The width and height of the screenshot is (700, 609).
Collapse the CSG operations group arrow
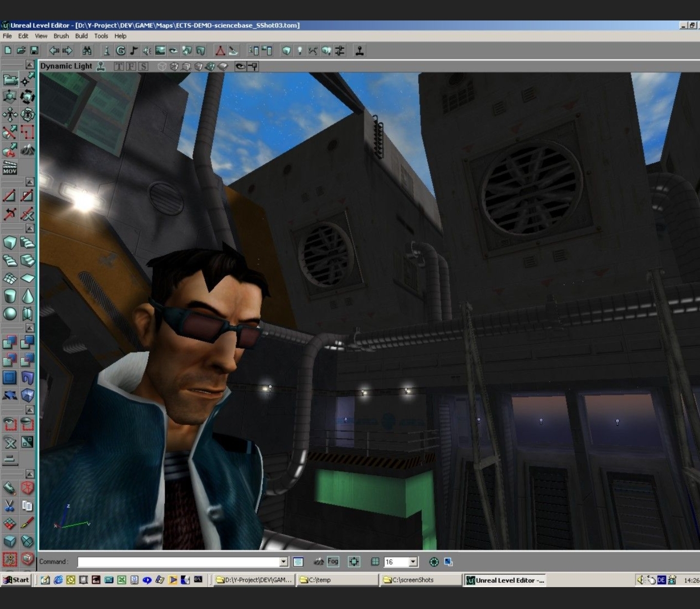click(30, 328)
